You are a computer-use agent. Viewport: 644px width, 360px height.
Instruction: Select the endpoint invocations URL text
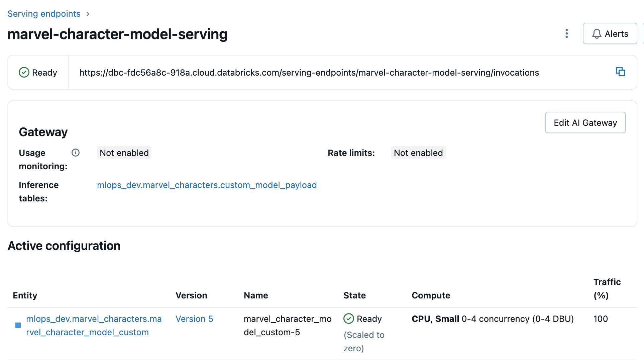tap(309, 73)
